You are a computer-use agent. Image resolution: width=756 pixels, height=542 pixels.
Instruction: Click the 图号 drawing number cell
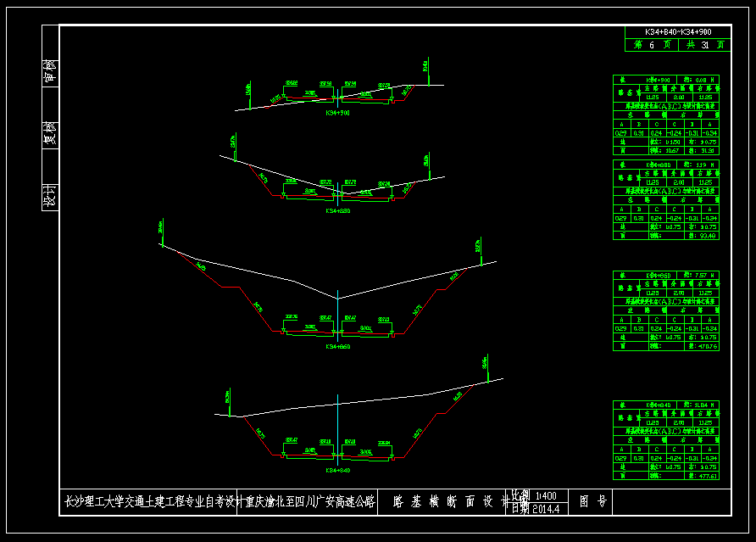(592, 502)
